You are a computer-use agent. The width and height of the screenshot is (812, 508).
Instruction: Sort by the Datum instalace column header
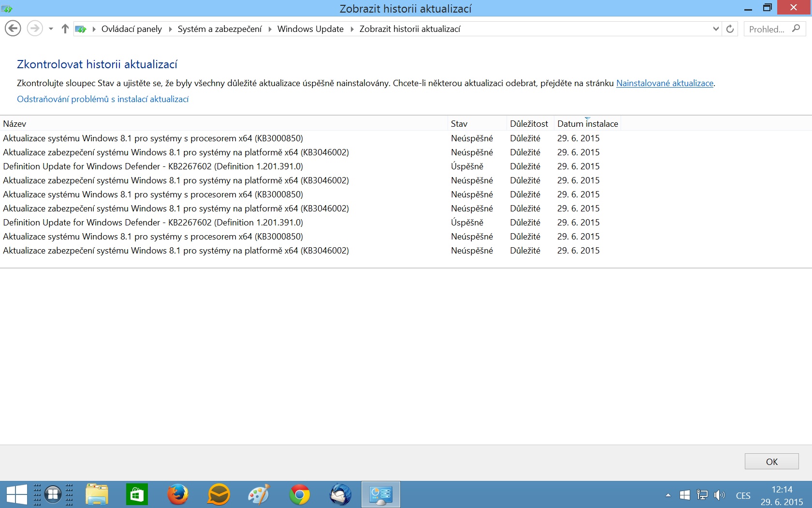click(x=587, y=124)
